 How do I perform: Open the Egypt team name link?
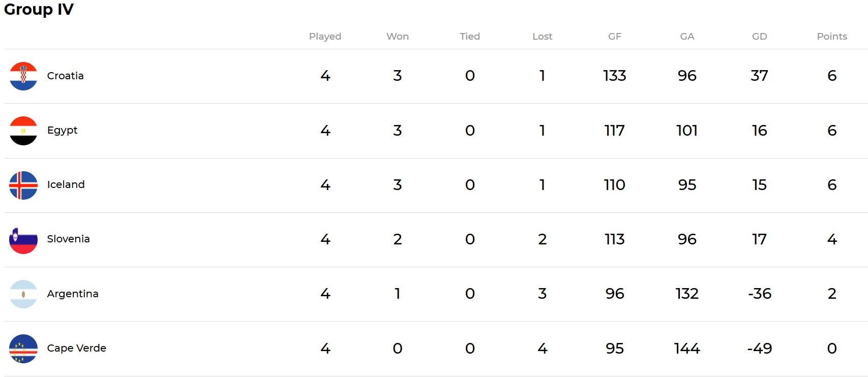62,131
